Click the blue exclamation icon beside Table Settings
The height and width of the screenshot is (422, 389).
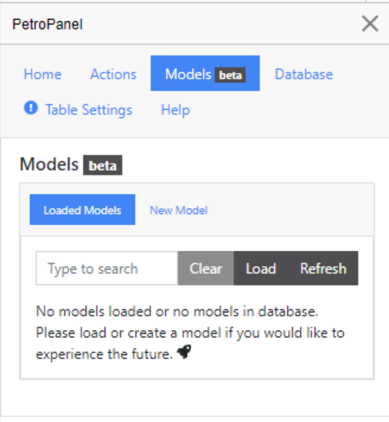tap(31, 108)
